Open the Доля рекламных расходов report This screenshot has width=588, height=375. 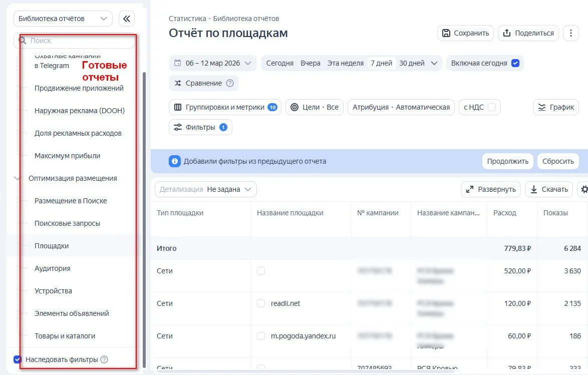tap(78, 133)
